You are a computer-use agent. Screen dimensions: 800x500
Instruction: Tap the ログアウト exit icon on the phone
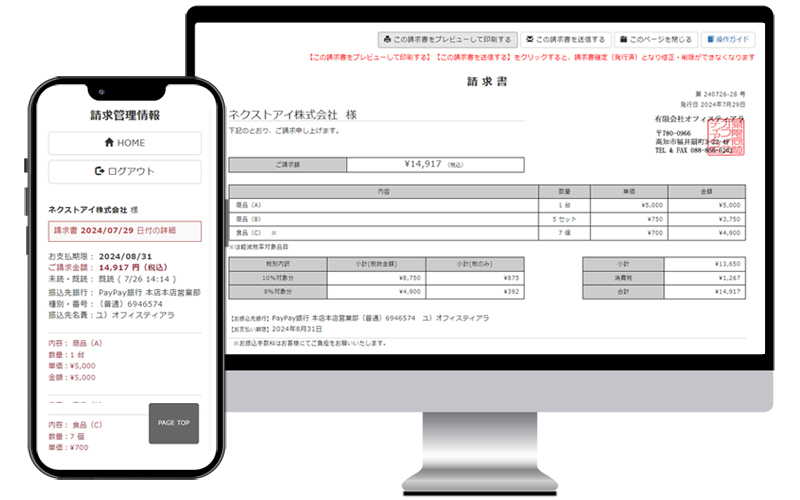99,171
